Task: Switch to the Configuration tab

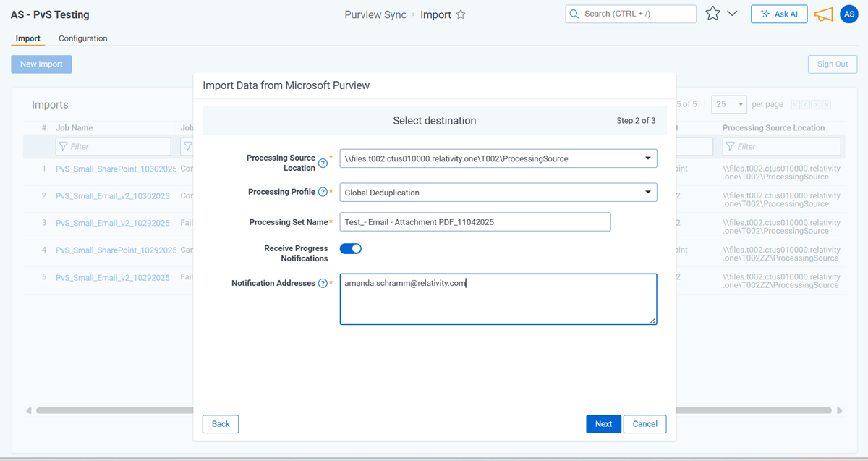Action: [x=83, y=38]
